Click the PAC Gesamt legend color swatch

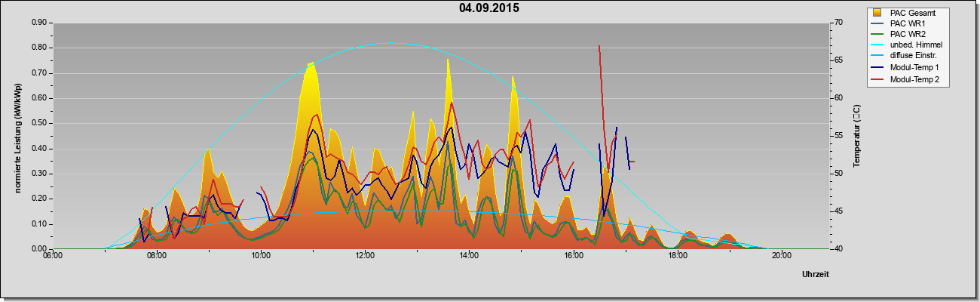(x=877, y=12)
